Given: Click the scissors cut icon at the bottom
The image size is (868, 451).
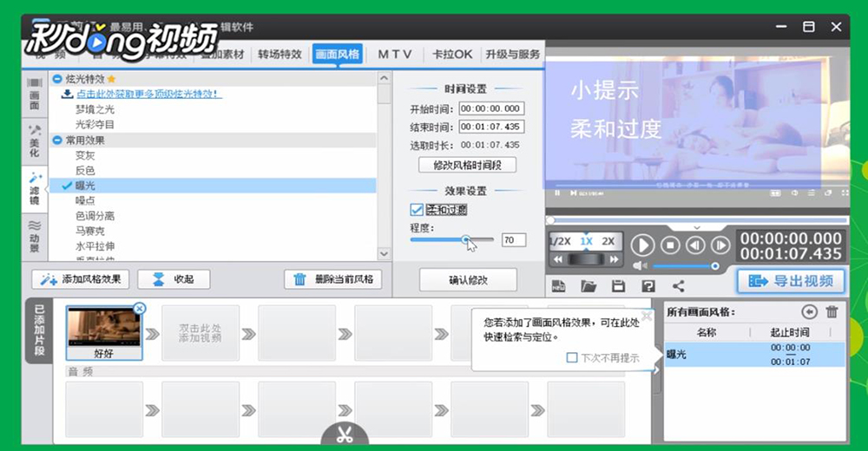Looking at the screenshot, I should pyautogui.click(x=345, y=435).
